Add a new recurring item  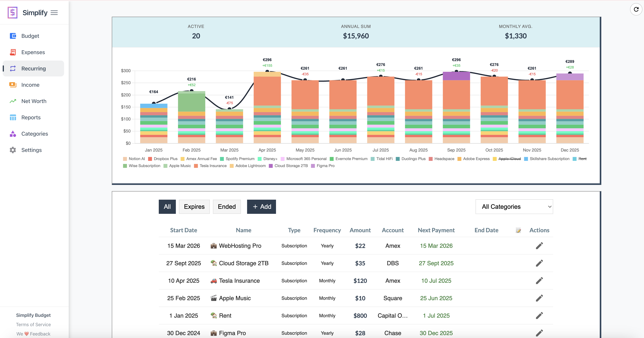point(261,207)
